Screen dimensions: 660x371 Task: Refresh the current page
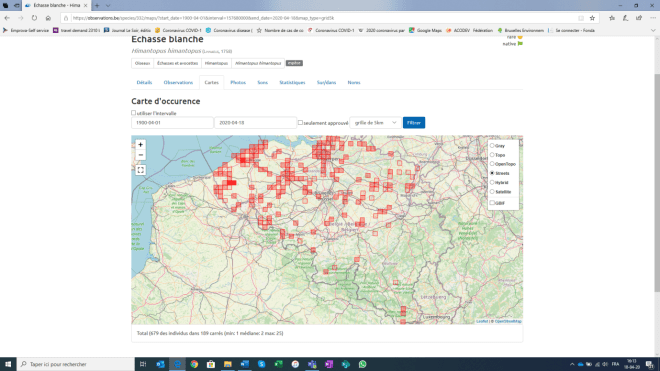pyautogui.click(x=34, y=18)
